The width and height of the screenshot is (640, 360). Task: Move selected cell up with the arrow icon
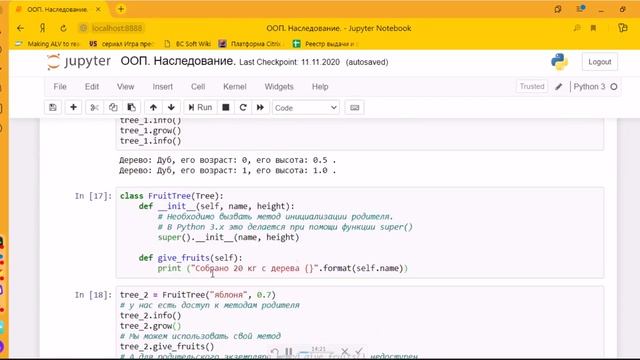153,107
